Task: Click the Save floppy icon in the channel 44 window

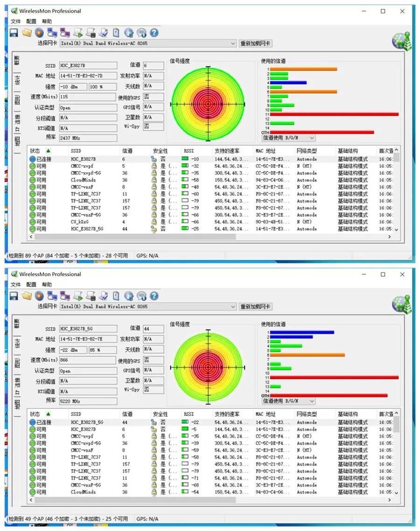Action: pyautogui.click(x=14, y=296)
